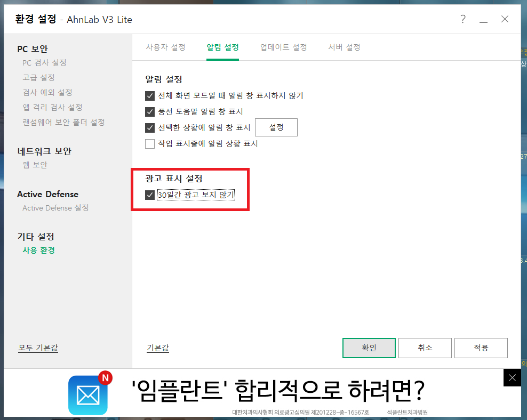527x420 pixels.
Task: Open 앱 격리 검사 설정 in sidebar
Action: [52, 108]
